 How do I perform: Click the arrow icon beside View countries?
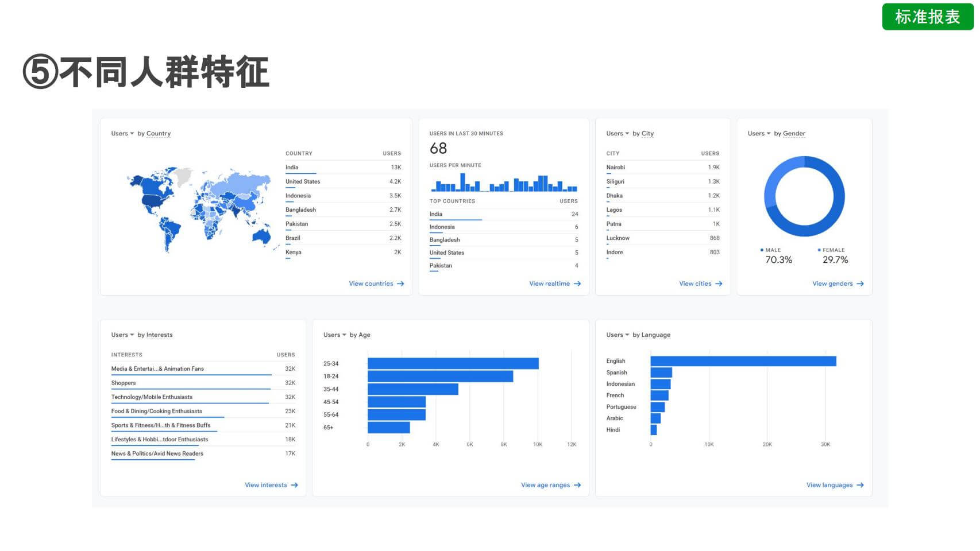pyautogui.click(x=400, y=284)
